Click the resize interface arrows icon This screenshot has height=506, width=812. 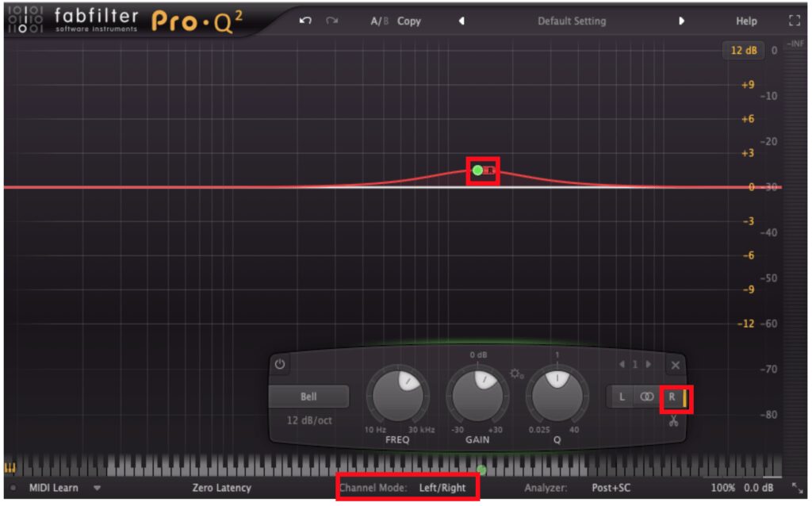coord(797,488)
